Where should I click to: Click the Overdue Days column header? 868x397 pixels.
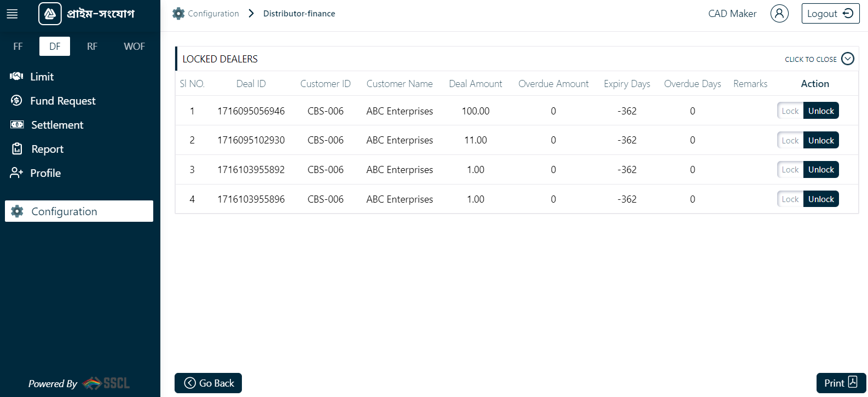click(x=692, y=84)
